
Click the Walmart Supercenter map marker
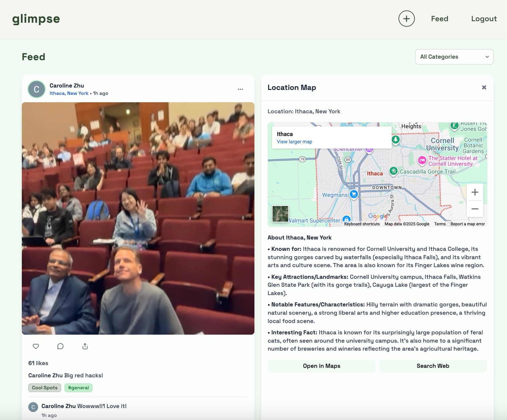347,219
